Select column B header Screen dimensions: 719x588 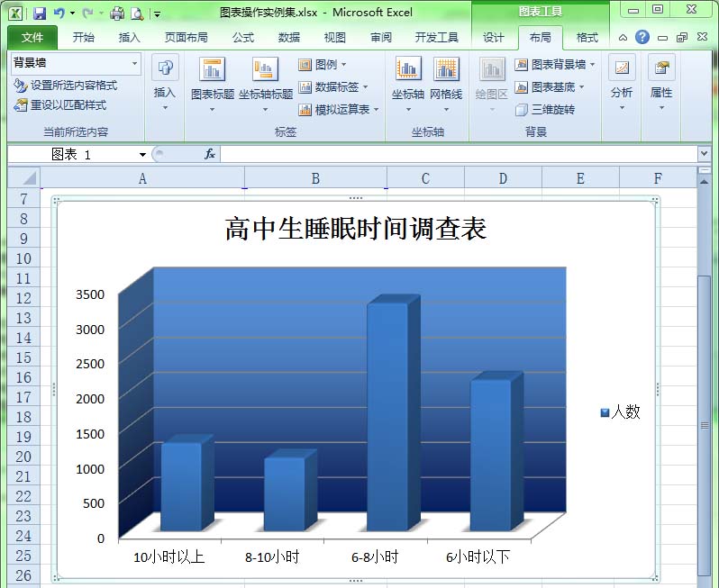[315, 177]
